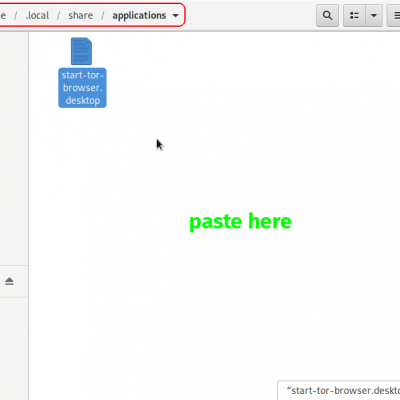
Task: Click empty space right of the selected file
Action: click(233, 72)
